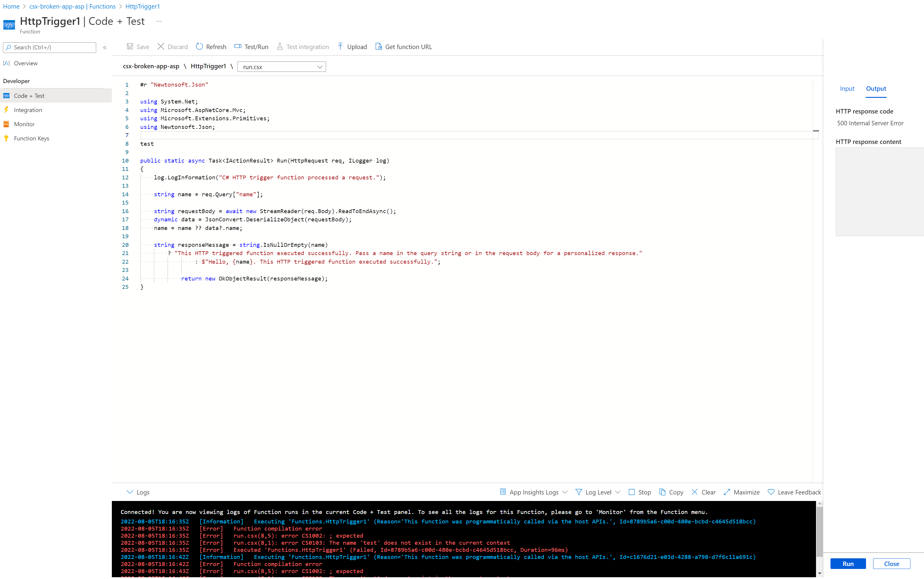Collapse the Logs panel chevron

coord(130,492)
